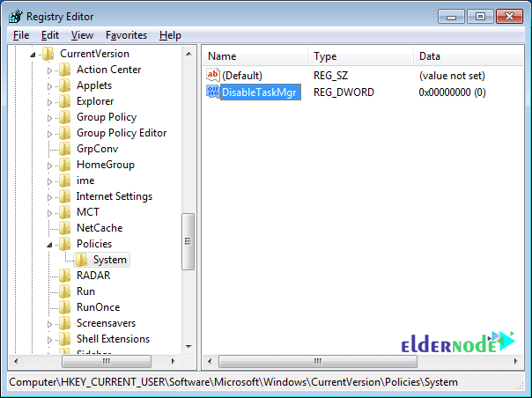Screen dimensions: 532x398
Task: Click the Group Policy Editor folder icon
Action: click(x=64, y=133)
